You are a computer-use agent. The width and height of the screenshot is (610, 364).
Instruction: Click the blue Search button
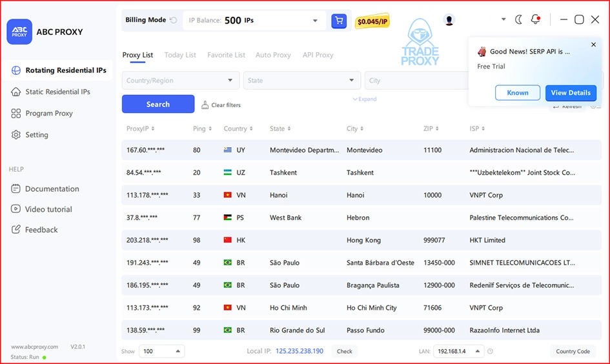tap(158, 104)
